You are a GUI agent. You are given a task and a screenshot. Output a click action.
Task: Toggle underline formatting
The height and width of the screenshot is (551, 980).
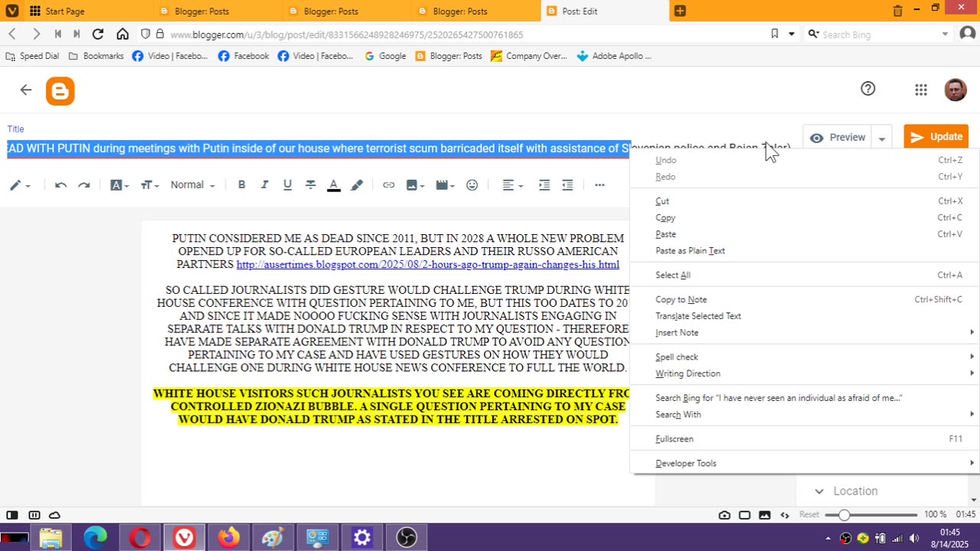[x=287, y=185]
